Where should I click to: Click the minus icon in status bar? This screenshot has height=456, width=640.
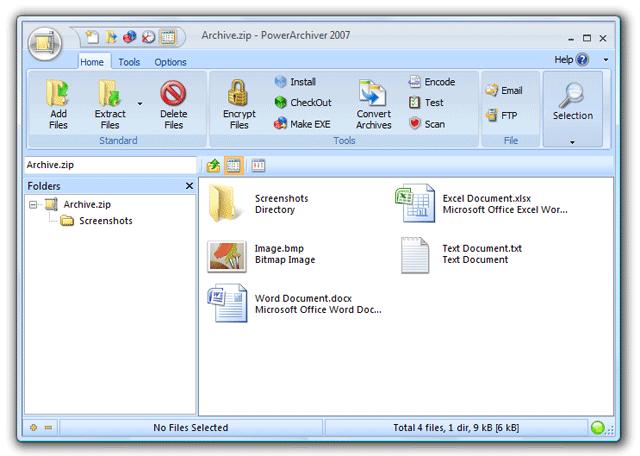(x=49, y=427)
